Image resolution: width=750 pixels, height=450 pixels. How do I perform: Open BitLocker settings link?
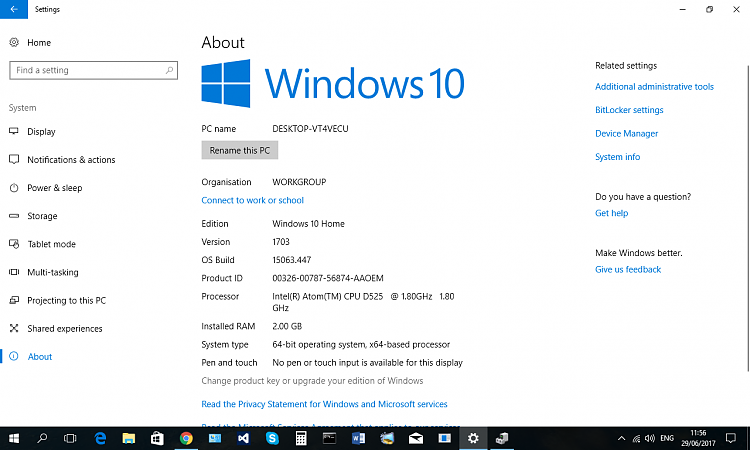pos(629,110)
